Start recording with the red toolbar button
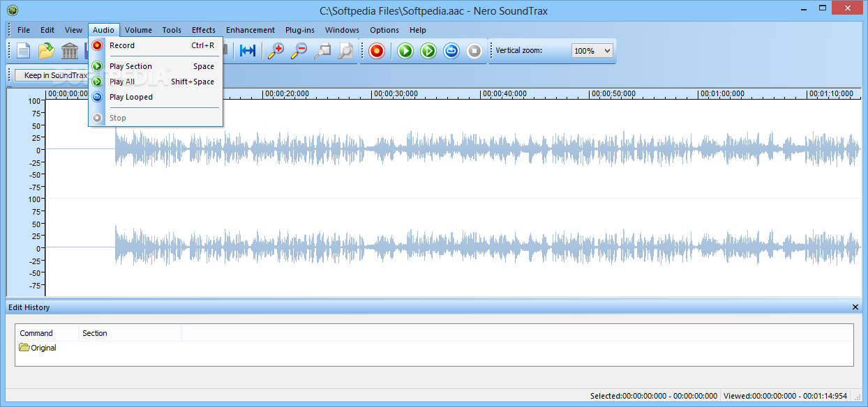 (377, 51)
